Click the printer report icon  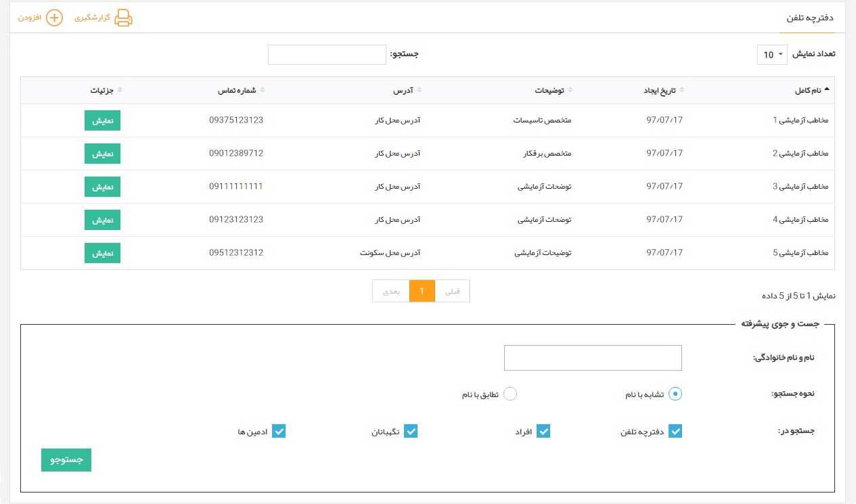[x=123, y=18]
